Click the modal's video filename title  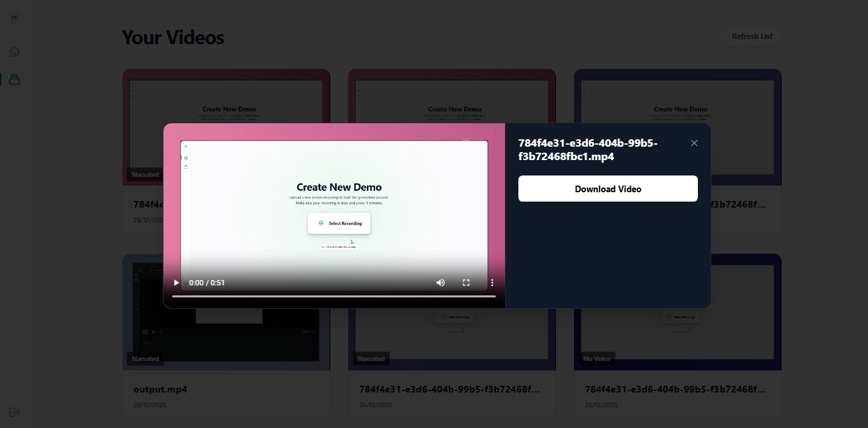588,150
